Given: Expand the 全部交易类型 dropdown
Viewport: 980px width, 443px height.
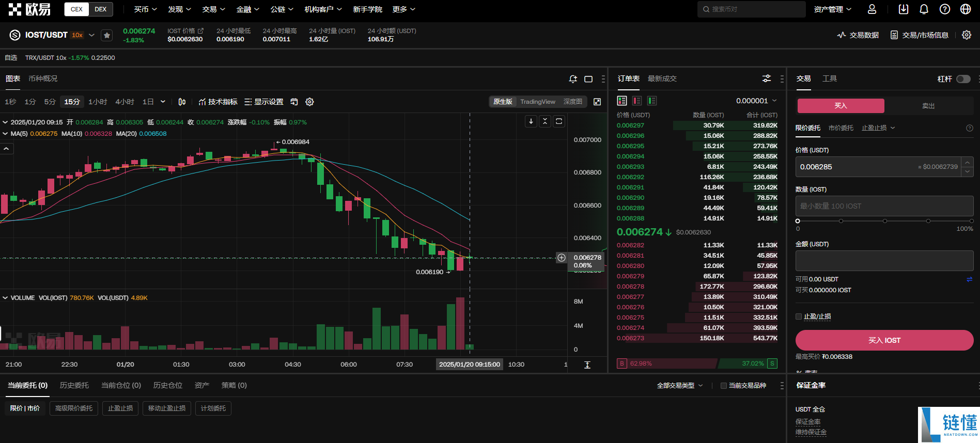Looking at the screenshot, I should [x=680, y=386].
